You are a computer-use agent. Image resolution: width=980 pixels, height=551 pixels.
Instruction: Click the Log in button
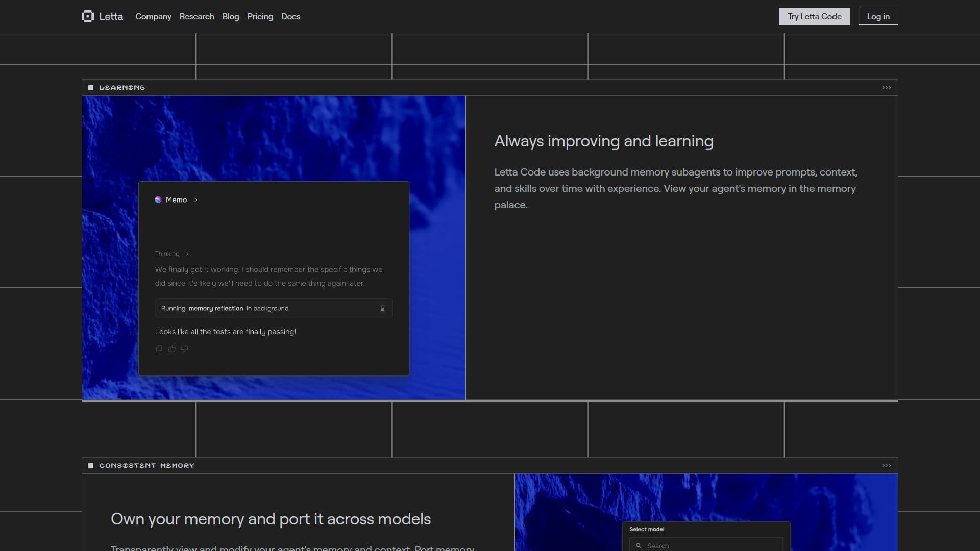click(x=878, y=16)
